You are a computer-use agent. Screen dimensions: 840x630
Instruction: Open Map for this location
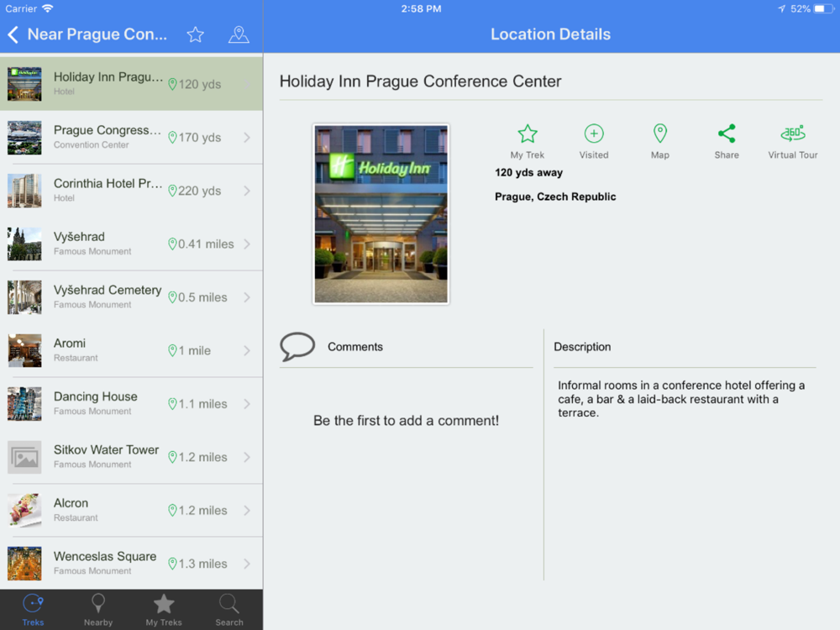coord(660,142)
